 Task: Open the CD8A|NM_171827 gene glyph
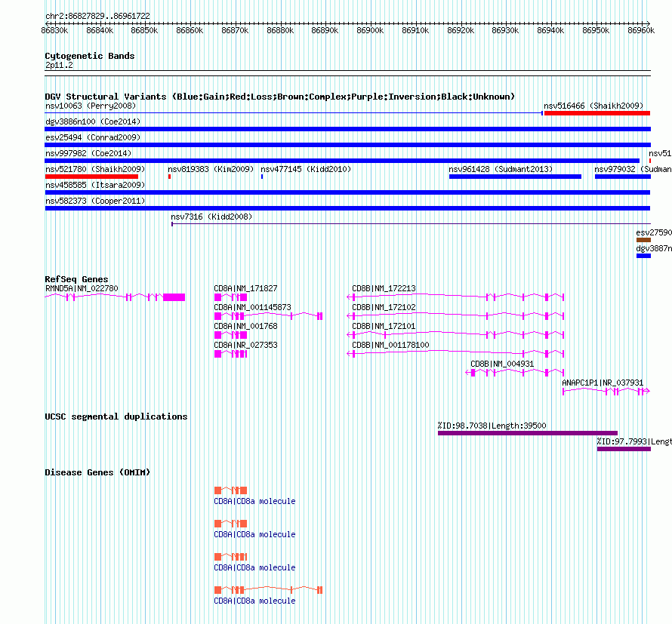(230, 297)
